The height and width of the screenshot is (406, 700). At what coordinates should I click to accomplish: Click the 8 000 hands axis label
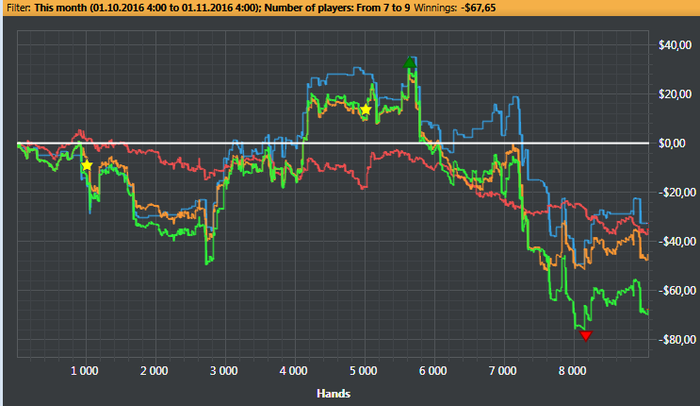[x=572, y=371]
